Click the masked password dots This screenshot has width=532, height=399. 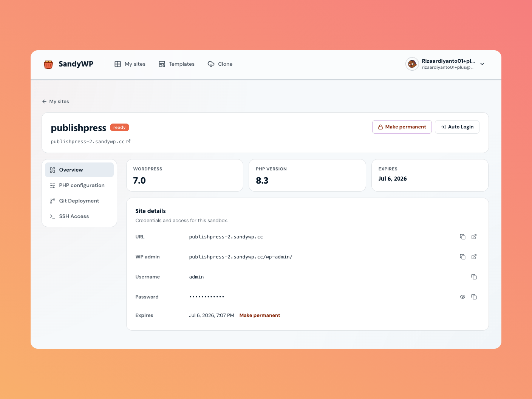[207, 297]
